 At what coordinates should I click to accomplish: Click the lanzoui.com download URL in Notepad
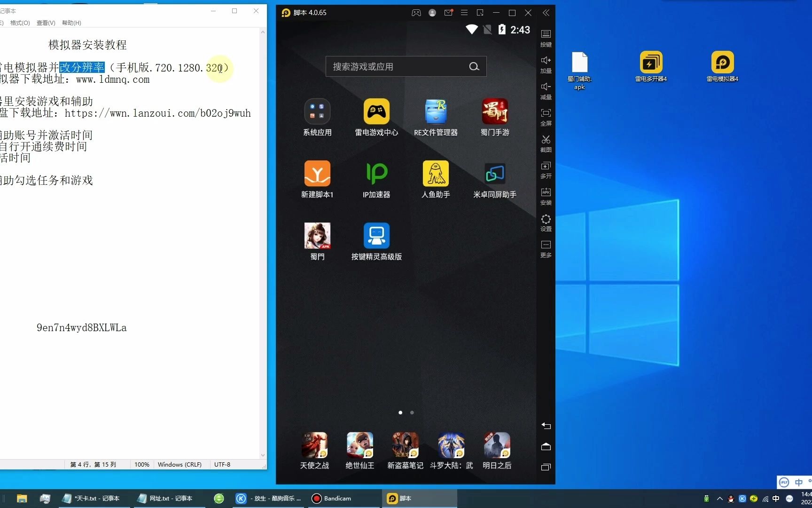pyautogui.click(x=157, y=113)
